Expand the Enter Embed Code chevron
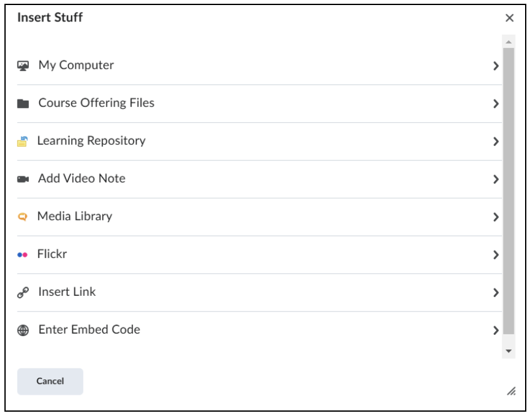Image resolution: width=532 pixels, height=418 pixels. coord(496,330)
